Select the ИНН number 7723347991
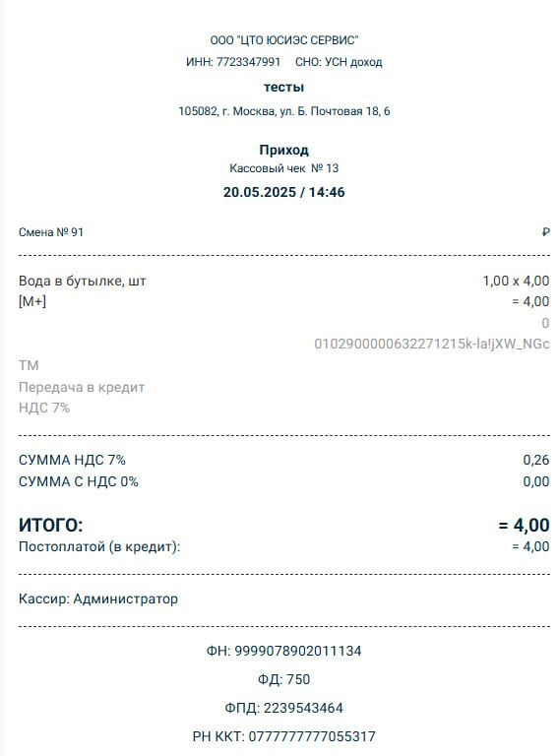Viewport: 558px width, 756px height. [x=248, y=62]
